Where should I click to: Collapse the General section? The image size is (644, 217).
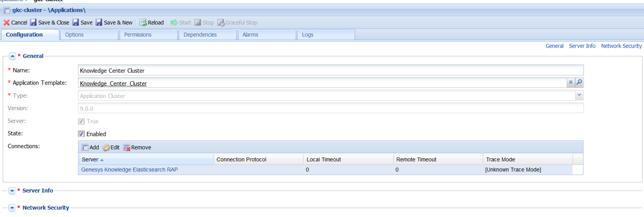12,56
